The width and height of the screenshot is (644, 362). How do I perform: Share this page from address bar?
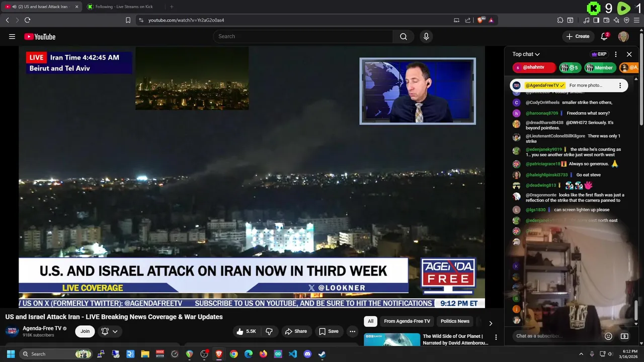tap(468, 20)
